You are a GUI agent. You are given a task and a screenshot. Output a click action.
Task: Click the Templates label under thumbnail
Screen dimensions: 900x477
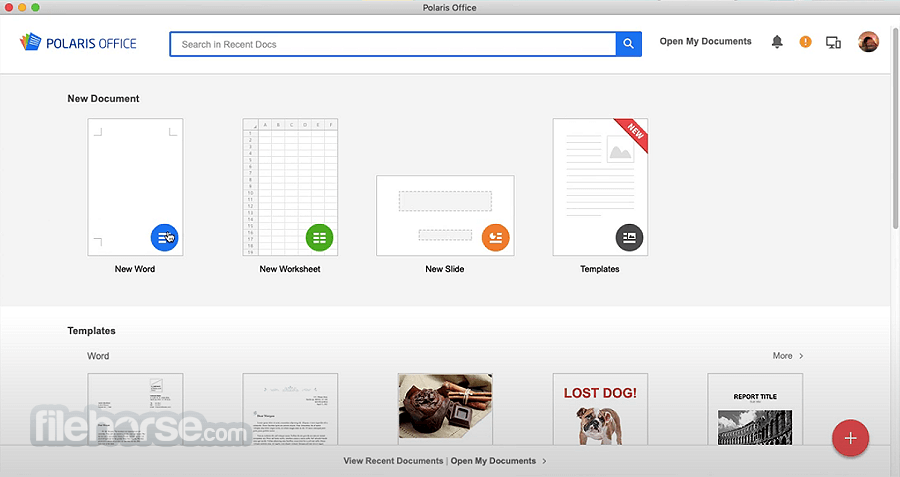pyautogui.click(x=600, y=269)
